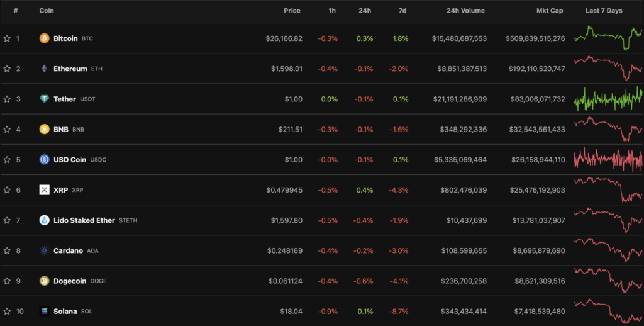Open the Solana coin name link
The height and width of the screenshot is (326, 644).
click(65, 311)
